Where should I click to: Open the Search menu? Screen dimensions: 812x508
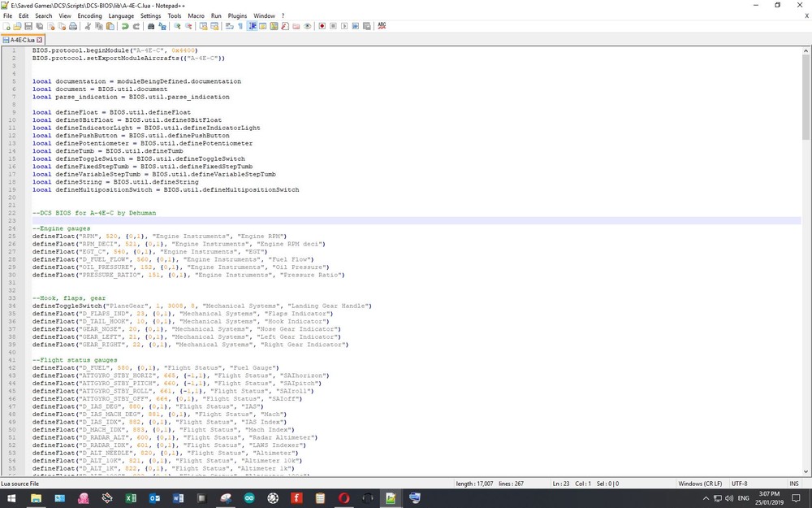coord(44,15)
